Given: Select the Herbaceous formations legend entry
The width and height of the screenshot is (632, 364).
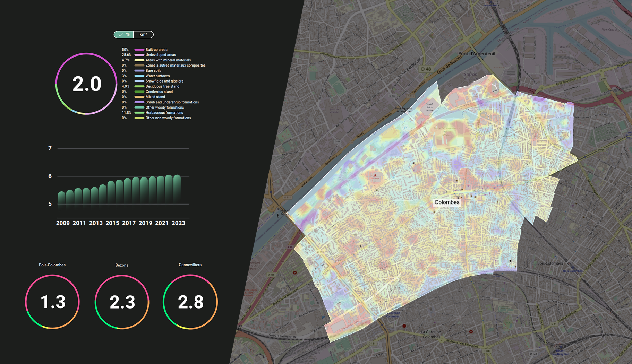Looking at the screenshot, I should click(164, 113).
